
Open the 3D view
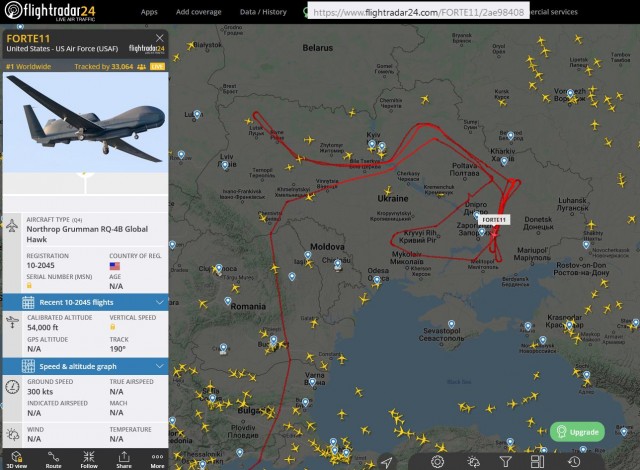click(17, 460)
